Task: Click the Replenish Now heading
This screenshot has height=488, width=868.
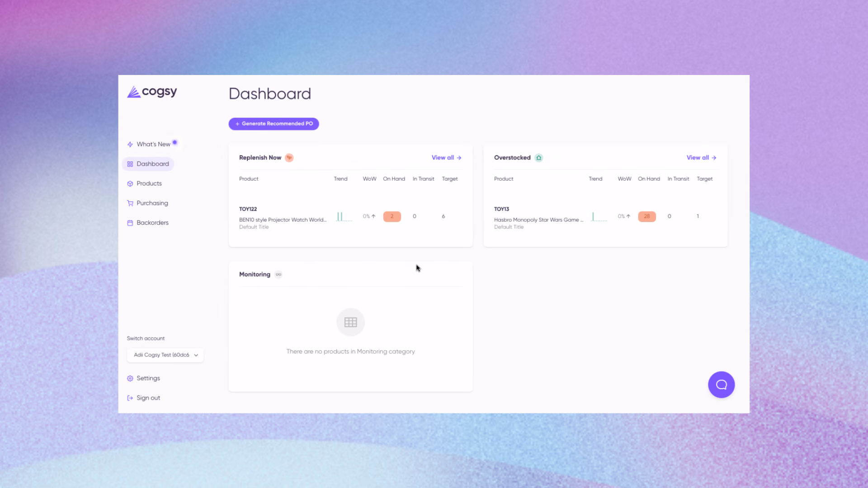Action: (x=260, y=158)
